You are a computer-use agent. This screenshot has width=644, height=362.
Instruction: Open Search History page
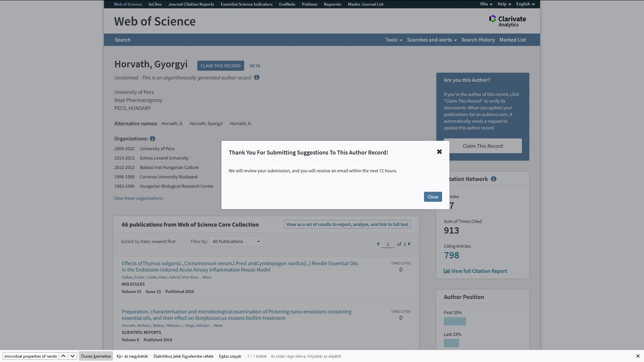(x=478, y=40)
